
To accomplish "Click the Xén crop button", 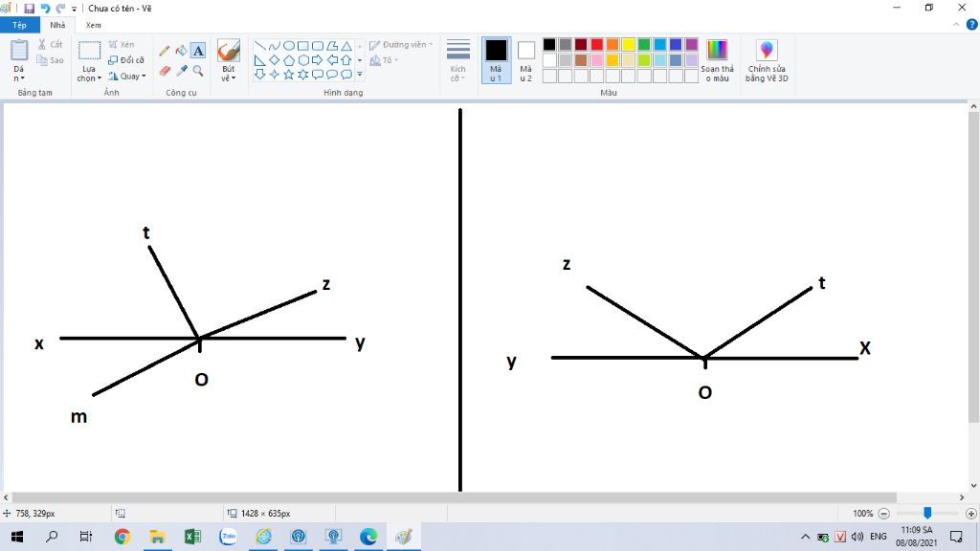I will click(x=122, y=44).
